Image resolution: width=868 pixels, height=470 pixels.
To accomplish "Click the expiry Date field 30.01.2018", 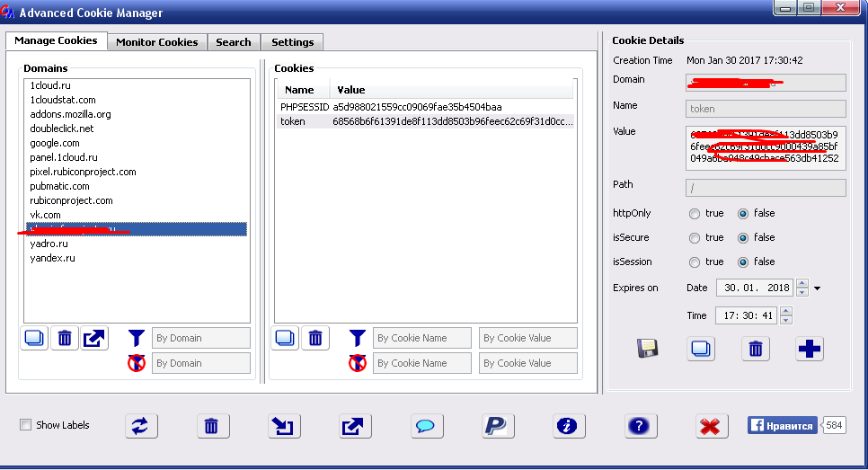I will pos(755,288).
